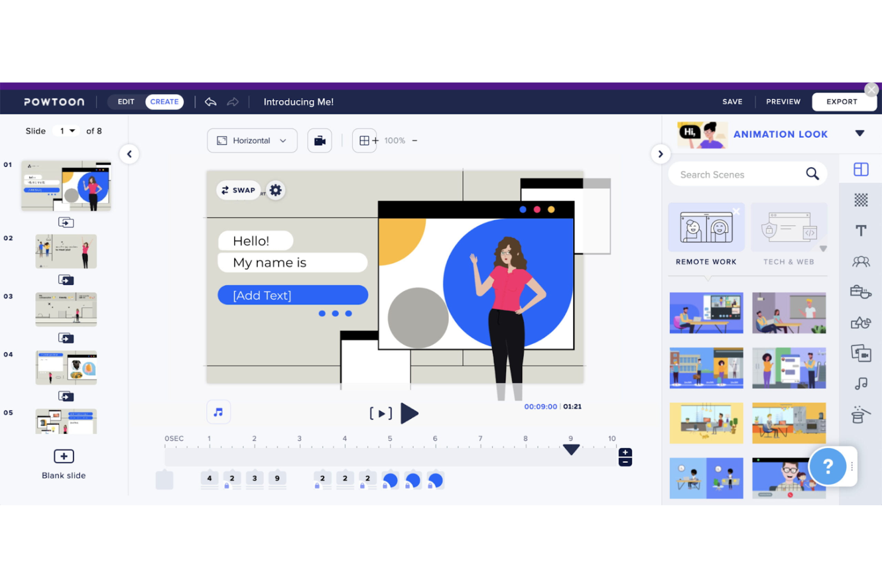Open the Sound panel with the music note
Viewport: 882px width, 588px height.
(861, 383)
